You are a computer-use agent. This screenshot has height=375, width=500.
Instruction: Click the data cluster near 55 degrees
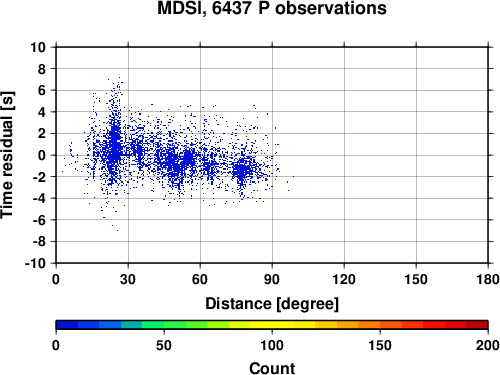189,158
